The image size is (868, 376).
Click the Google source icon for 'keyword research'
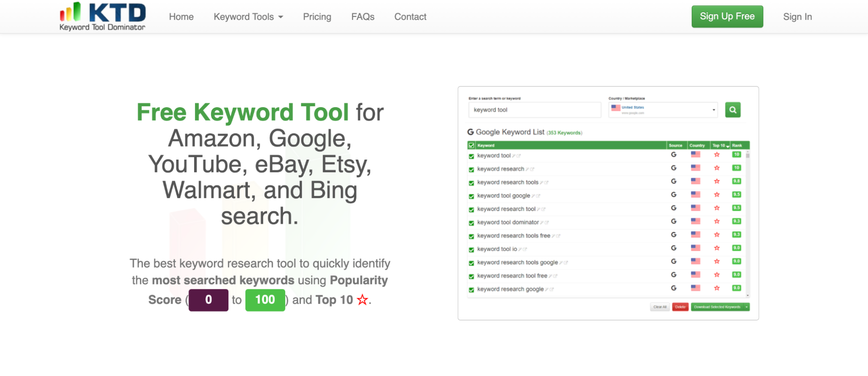point(673,168)
